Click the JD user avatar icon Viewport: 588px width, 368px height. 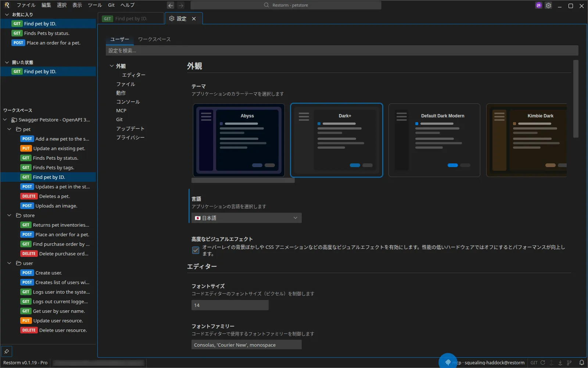[x=538, y=5]
